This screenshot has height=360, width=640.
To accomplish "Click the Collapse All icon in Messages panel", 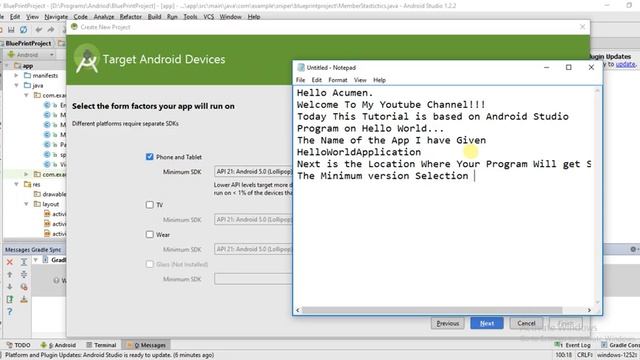I will click(24, 274).
